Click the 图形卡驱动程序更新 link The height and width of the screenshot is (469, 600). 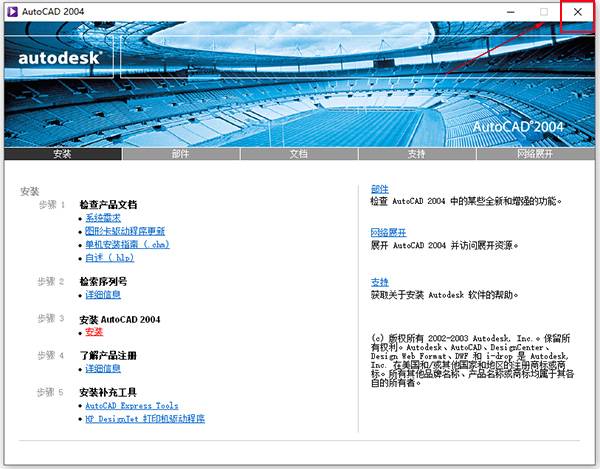(125, 231)
